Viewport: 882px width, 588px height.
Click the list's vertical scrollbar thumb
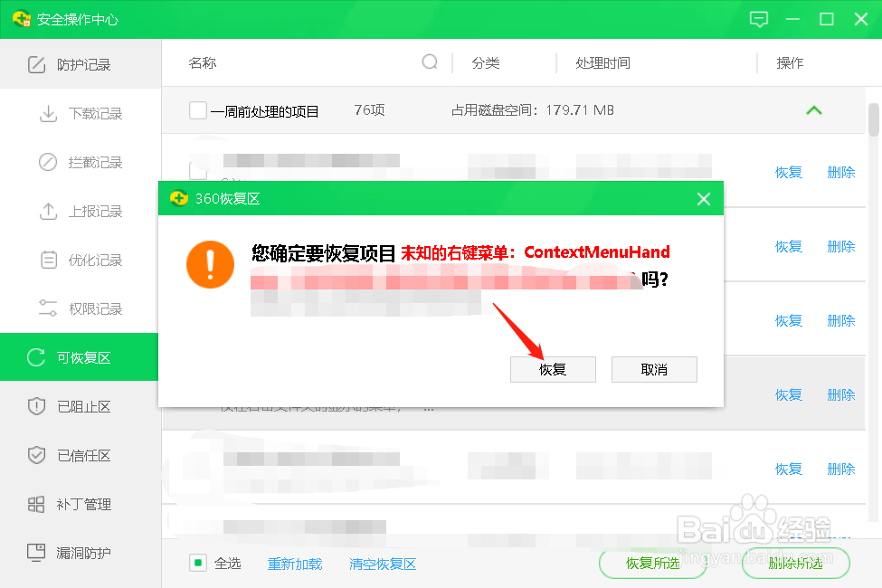click(x=873, y=119)
